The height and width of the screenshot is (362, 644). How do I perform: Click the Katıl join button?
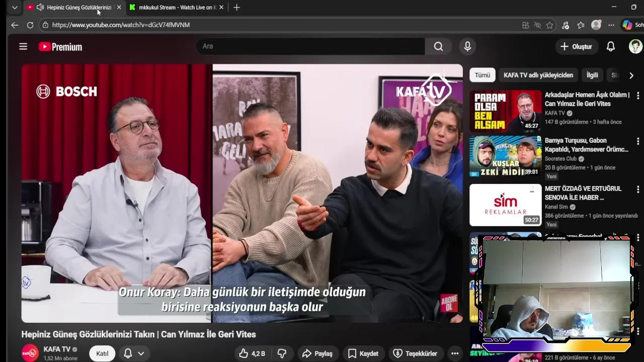click(x=102, y=353)
